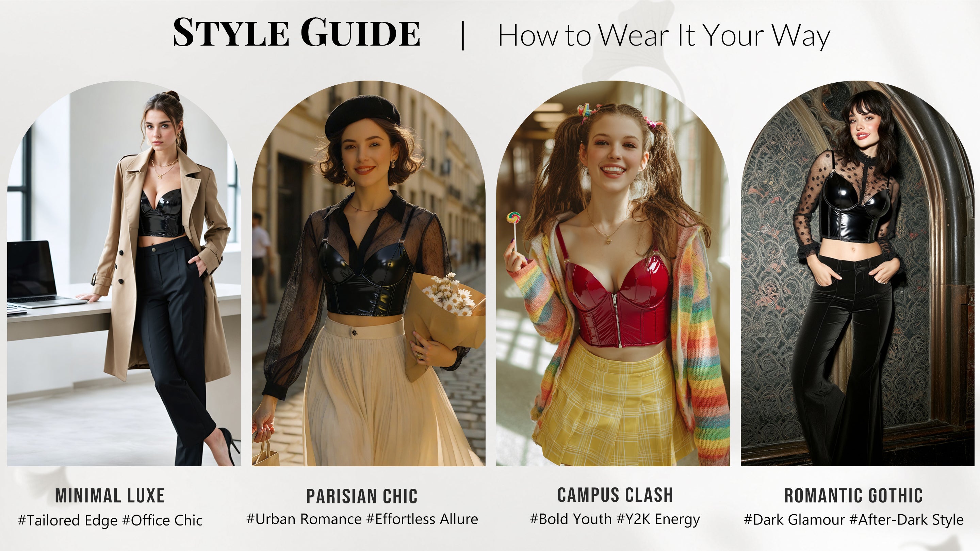Click the #Urban Romance hashtag
Screen dimensions: 980x551
pos(304,519)
